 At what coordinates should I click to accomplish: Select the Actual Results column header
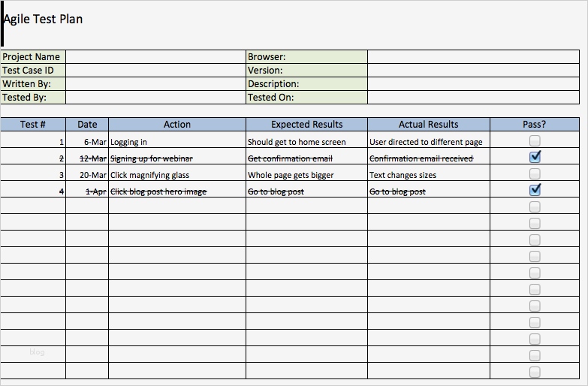click(428, 125)
